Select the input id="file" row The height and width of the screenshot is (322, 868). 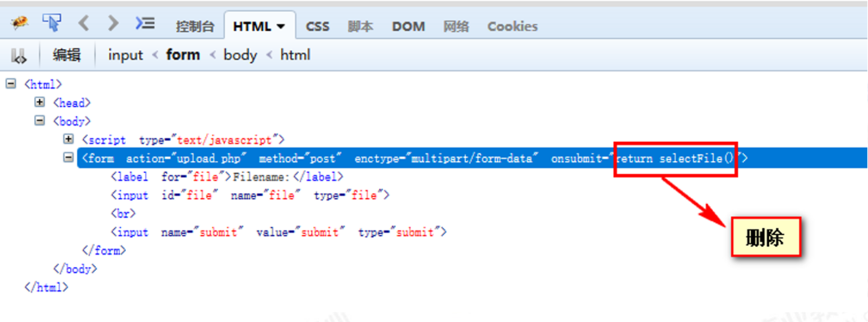coord(250,196)
